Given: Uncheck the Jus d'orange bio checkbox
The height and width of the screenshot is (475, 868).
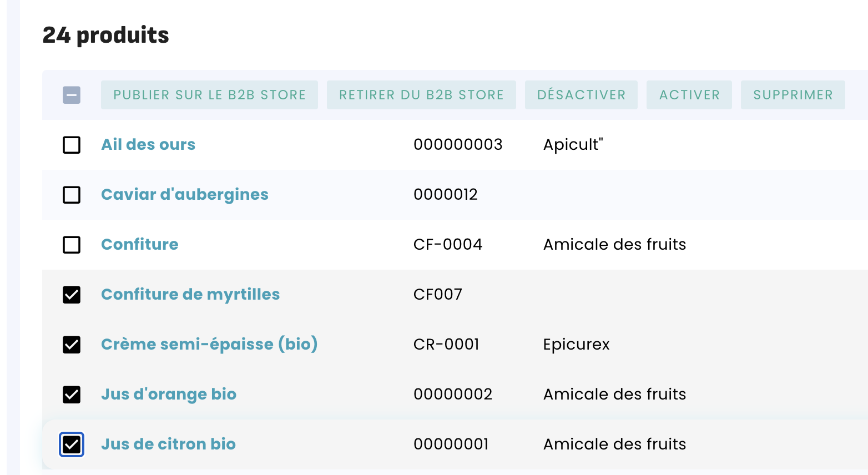Looking at the screenshot, I should [x=72, y=395].
